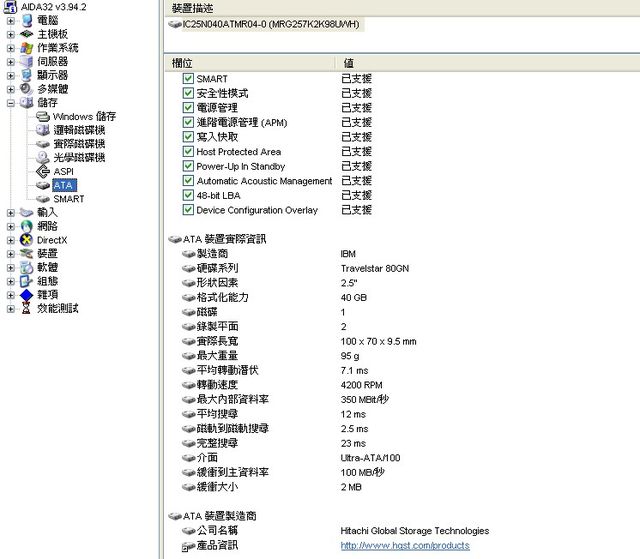Expand the 作業系統 tree node

[x=11, y=48]
